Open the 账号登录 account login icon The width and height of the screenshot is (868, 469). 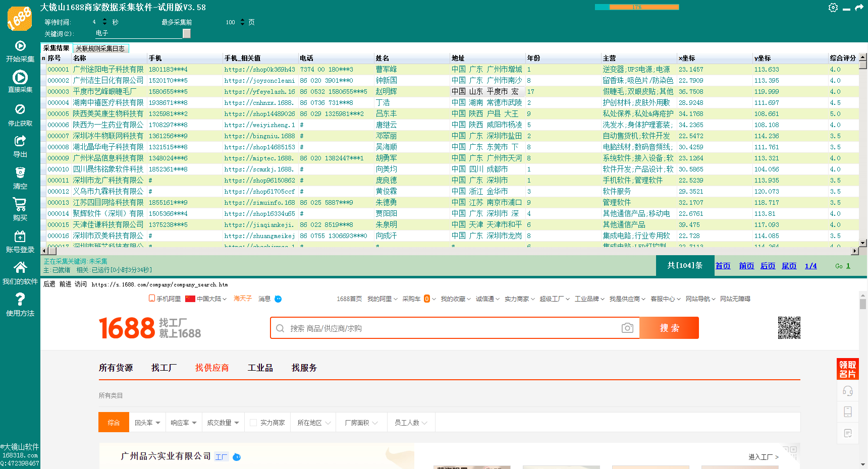pyautogui.click(x=20, y=237)
